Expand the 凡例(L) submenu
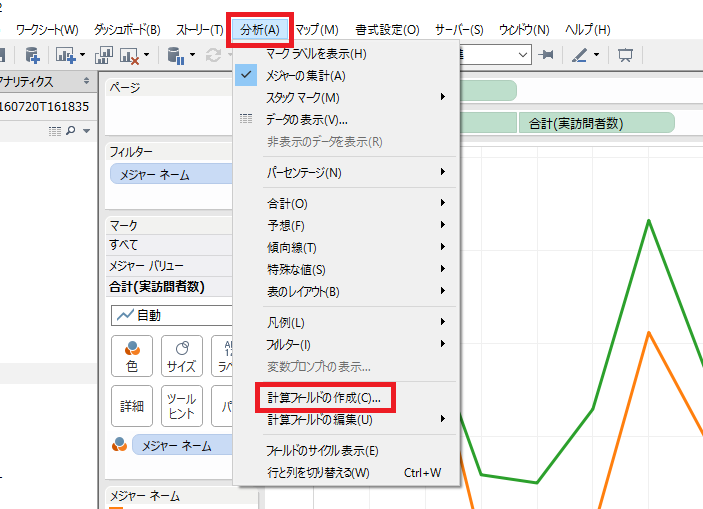Screen dimensions: 703x509 coord(346,322)
